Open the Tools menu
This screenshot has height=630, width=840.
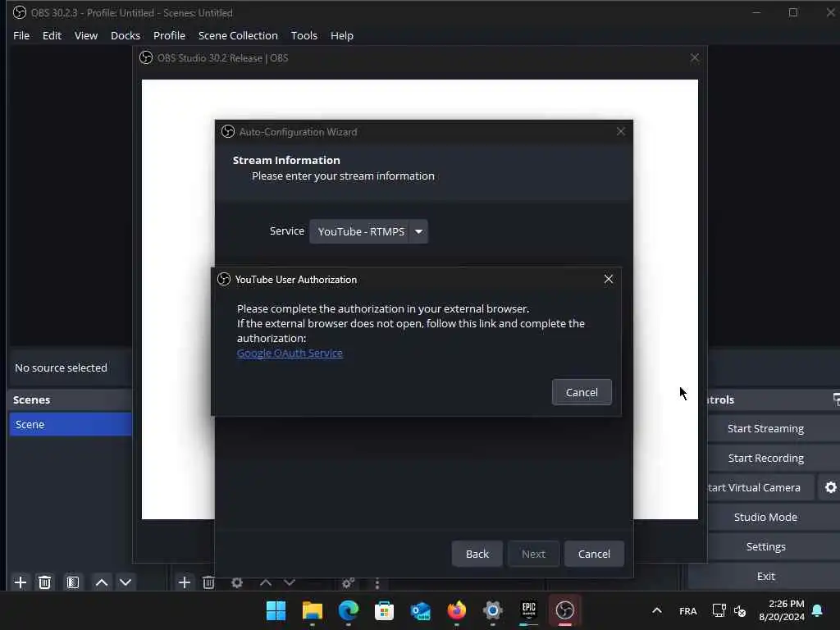point(304,35)
